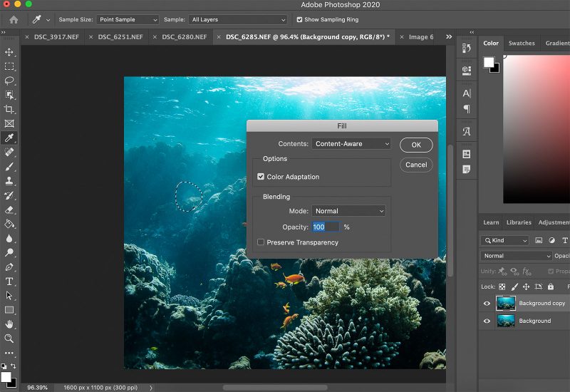Open the eyedropper tool preset picker arrow
Viewport: 570px width, 392px height.
pyautogui.click(x=48, y=20)
